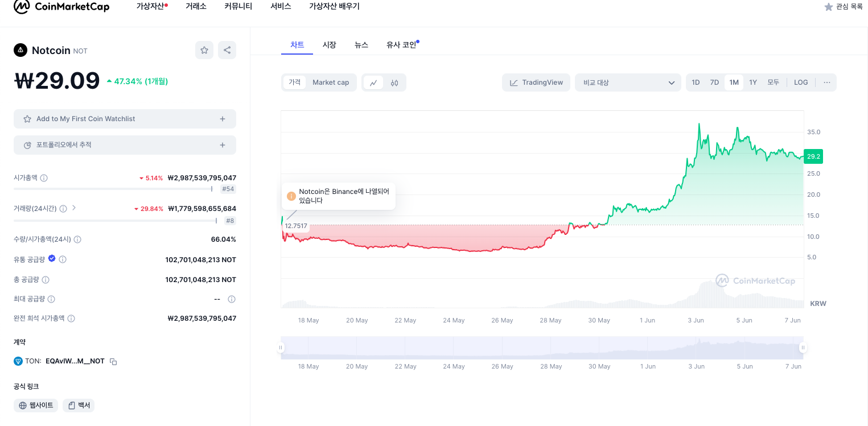This screenshot has width=868, height=426.
Task: Click the info icon beside 완전 희석 시가총액
Action: click(x=71, y=319)
